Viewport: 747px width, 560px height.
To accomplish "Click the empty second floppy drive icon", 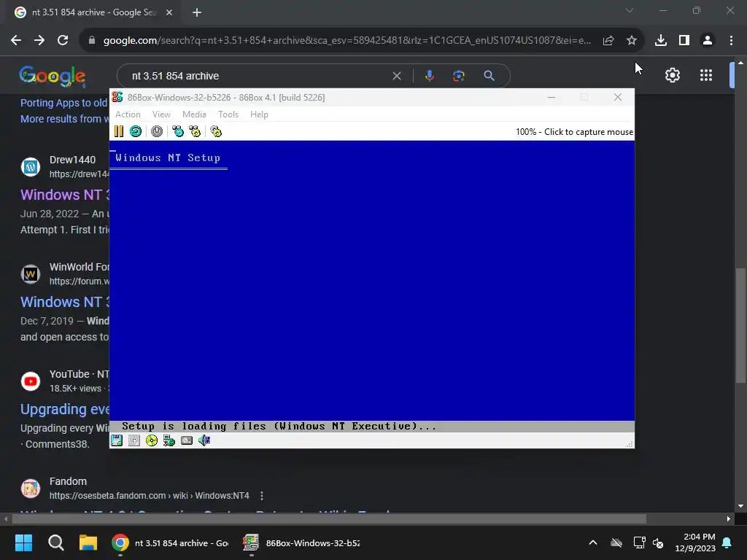I will (134, 440).
